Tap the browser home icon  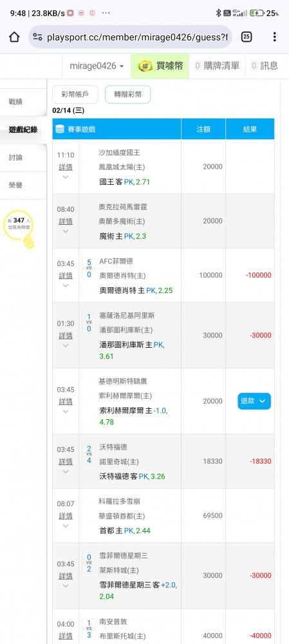coord(14,37)
